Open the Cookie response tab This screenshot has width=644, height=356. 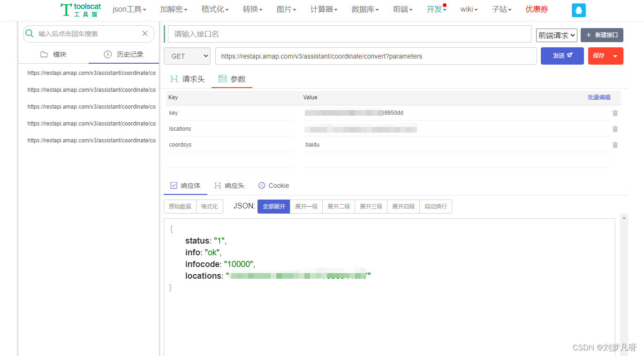[274, 185]
